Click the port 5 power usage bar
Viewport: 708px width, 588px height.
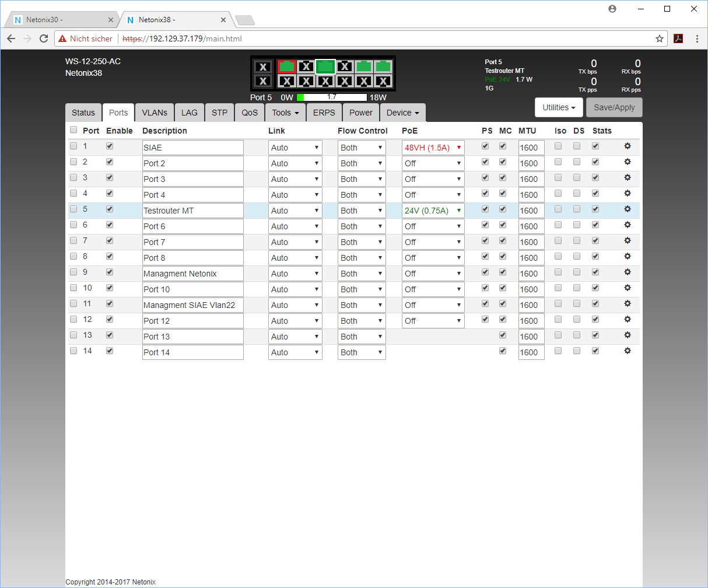331,97
